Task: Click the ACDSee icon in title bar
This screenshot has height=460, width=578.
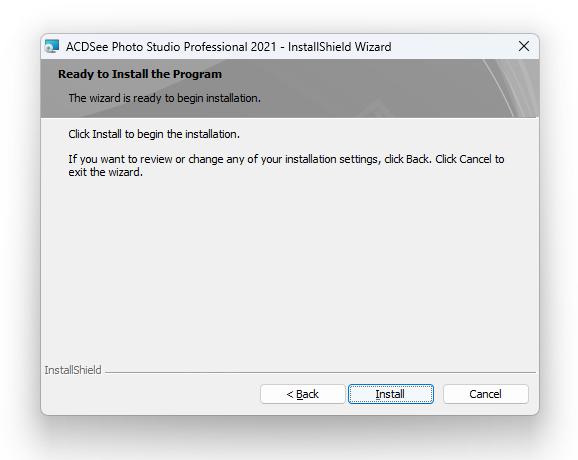Action: (x=52, y=46)
